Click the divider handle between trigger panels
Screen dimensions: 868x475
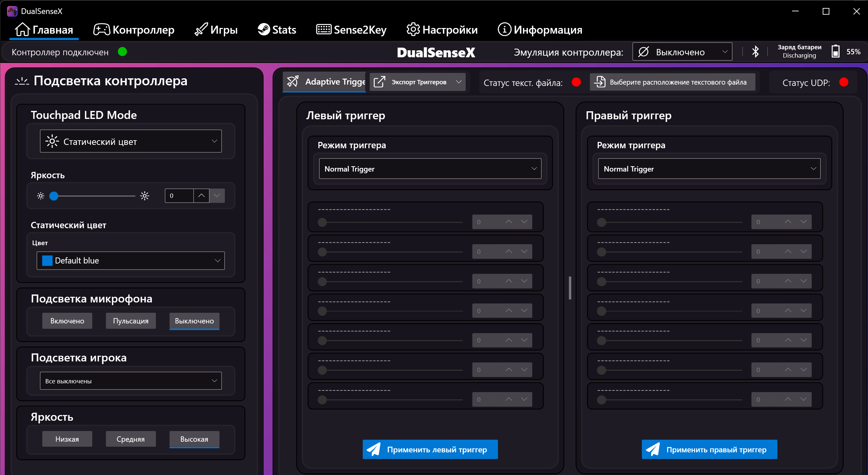570,288
